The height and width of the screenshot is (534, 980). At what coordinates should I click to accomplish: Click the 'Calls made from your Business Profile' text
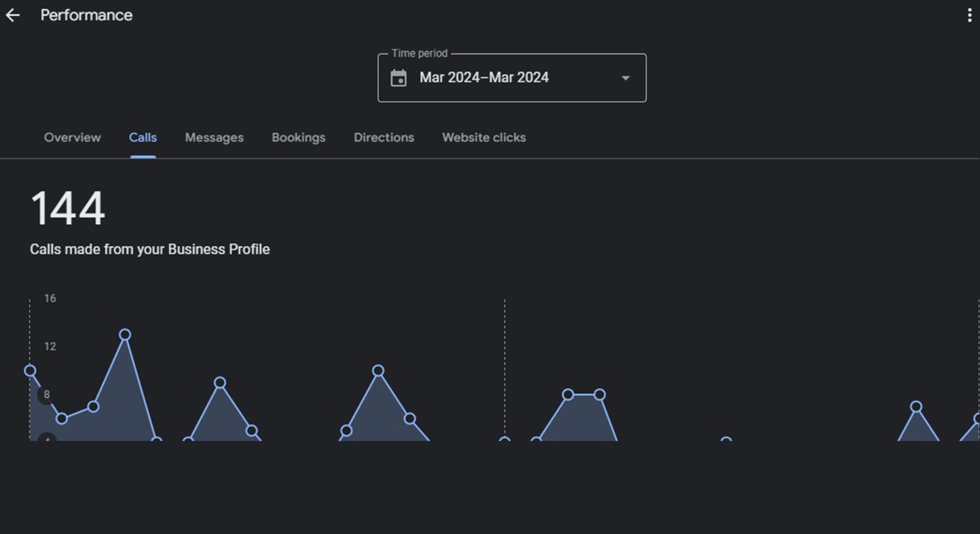coord(149,249)
